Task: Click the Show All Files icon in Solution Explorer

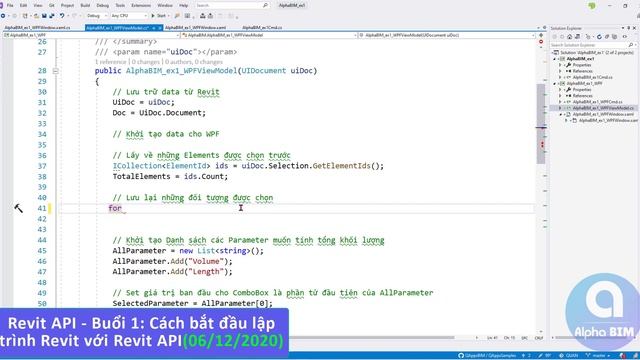Action: click(615, 37)
